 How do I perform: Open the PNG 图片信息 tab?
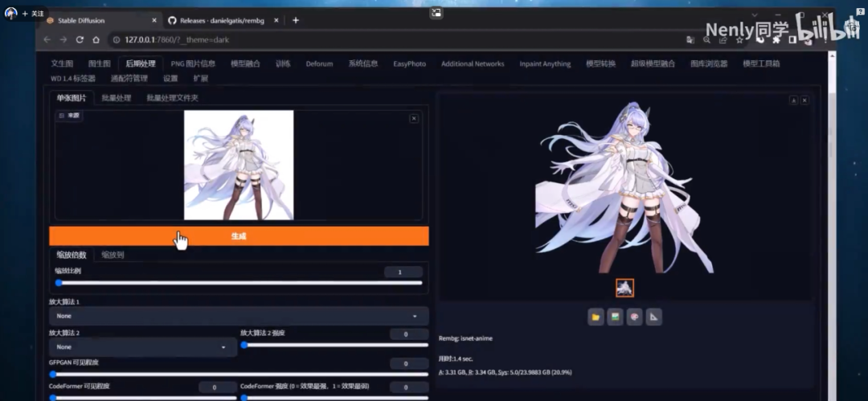tap(193, 63)
